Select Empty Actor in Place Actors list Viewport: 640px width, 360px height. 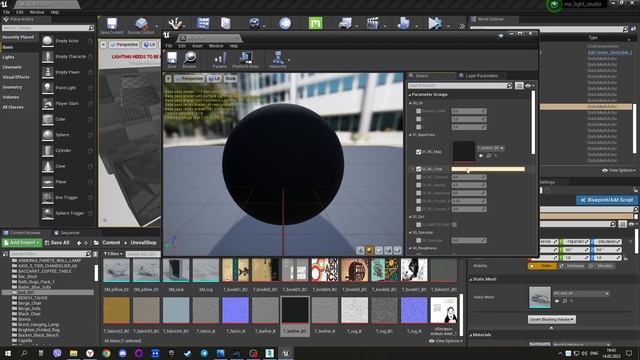[x=67, y=41]
